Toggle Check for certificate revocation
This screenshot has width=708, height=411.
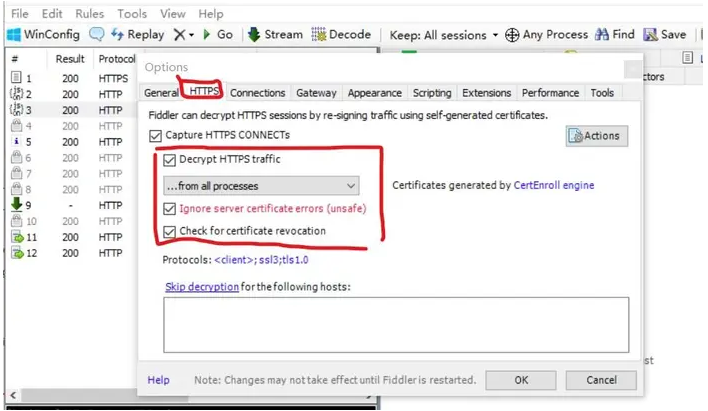(x=169, y=232)
